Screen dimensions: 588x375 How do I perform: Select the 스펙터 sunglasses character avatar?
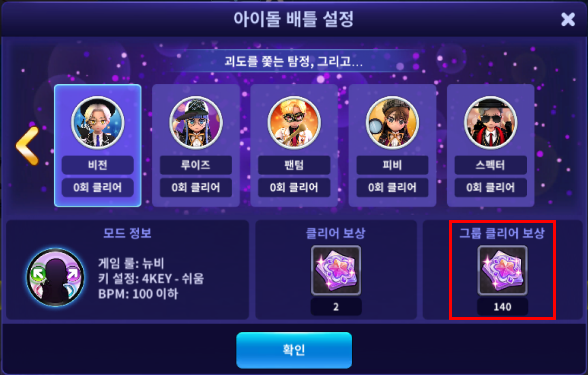tap(491, 123)
